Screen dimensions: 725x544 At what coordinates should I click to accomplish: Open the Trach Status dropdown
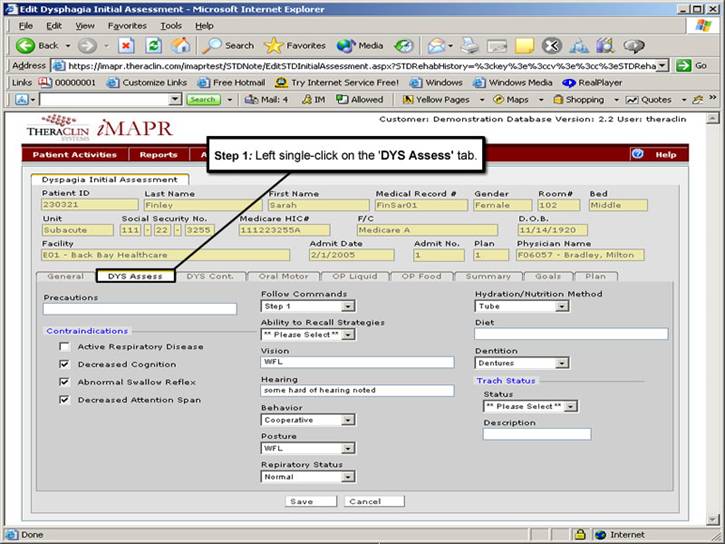click(x=531, y=406)
